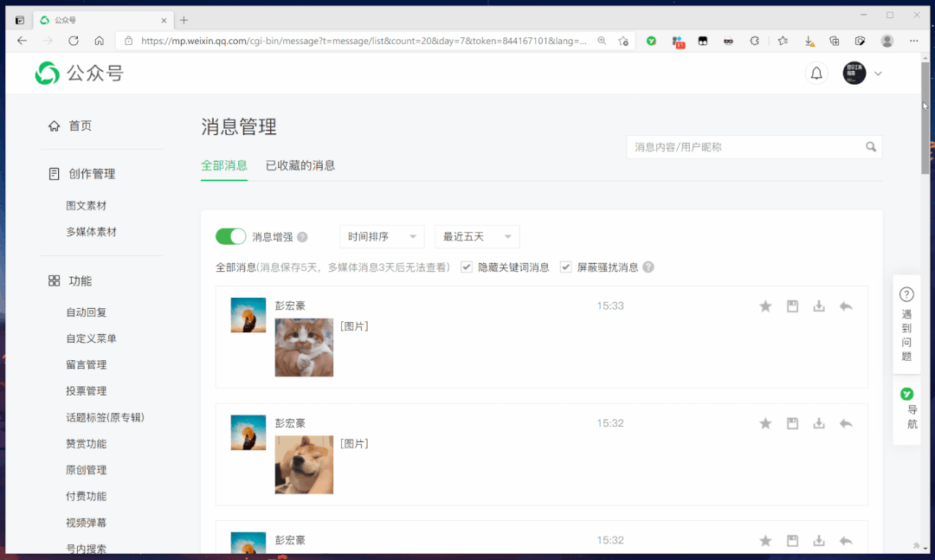Open the 时间排序 sort dropdown
Screen dimensions: 935x560
click(382, 235)
